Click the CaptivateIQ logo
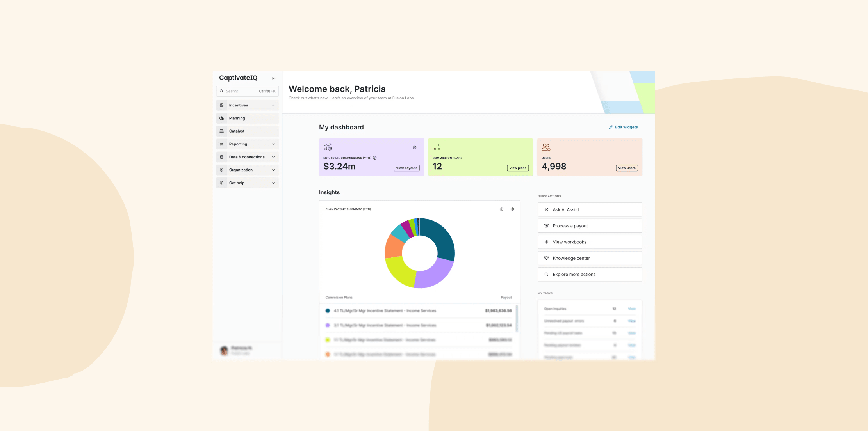The height and width of the screenshot is (431, 868). [x=238, y=78]
